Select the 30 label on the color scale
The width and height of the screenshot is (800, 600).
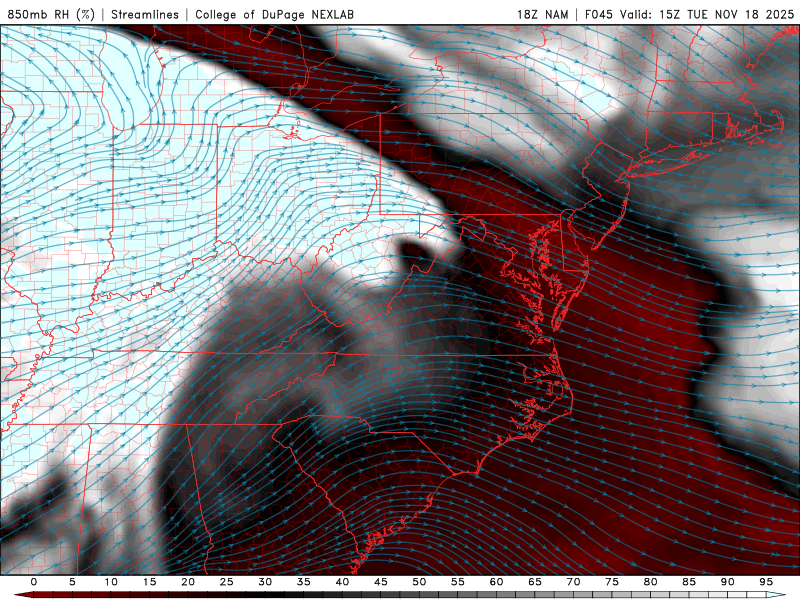pos(265,582)
